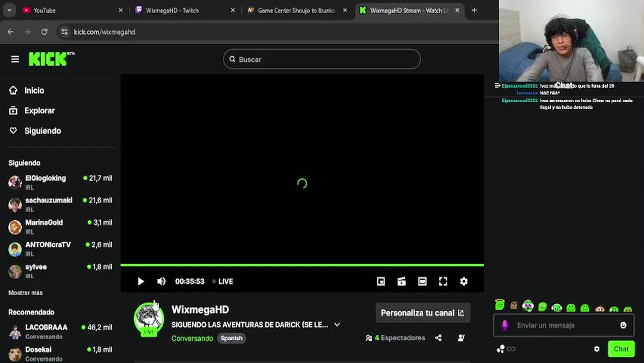The height and width of the screenshot is (363, 644).
Task: Click the 4 Espectadores viewer count
Action: pyautogui.click(x=396, y=338)
